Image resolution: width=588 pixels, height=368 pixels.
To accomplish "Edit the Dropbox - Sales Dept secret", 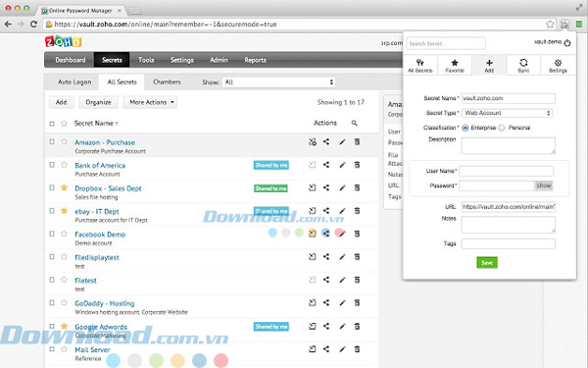I will (x=342, y=187).
